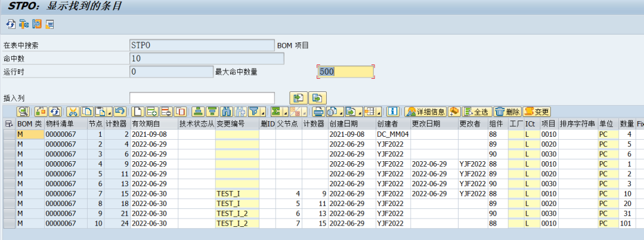Viewport: 644px width, 240px height.
Task: Click the Total sigma icon
Action: pyautogui.click(x=275, y=112)
